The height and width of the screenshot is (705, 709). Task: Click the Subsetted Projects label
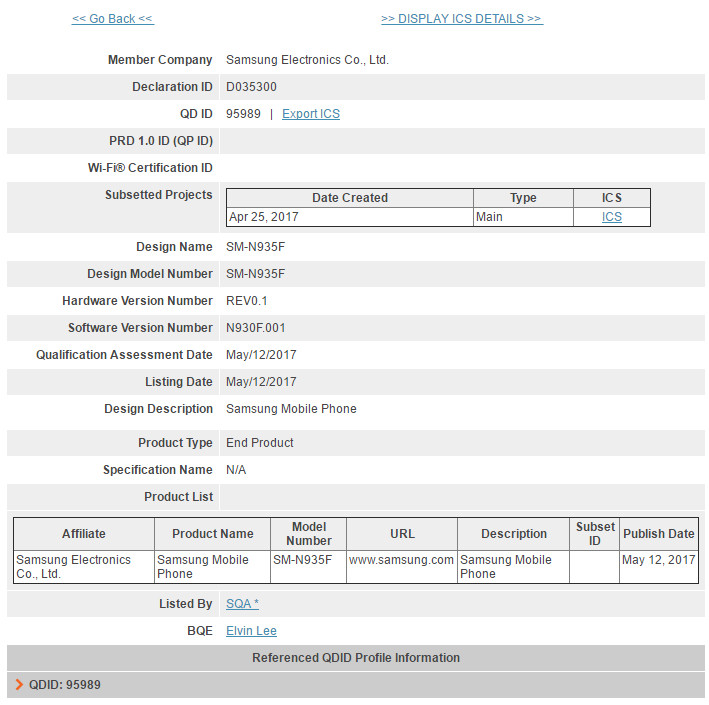point(159,195)
